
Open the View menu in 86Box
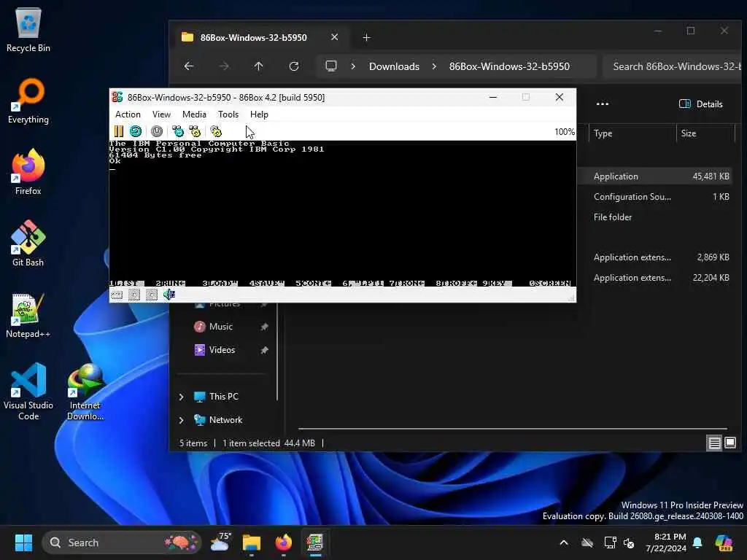(x=161, y=114)
